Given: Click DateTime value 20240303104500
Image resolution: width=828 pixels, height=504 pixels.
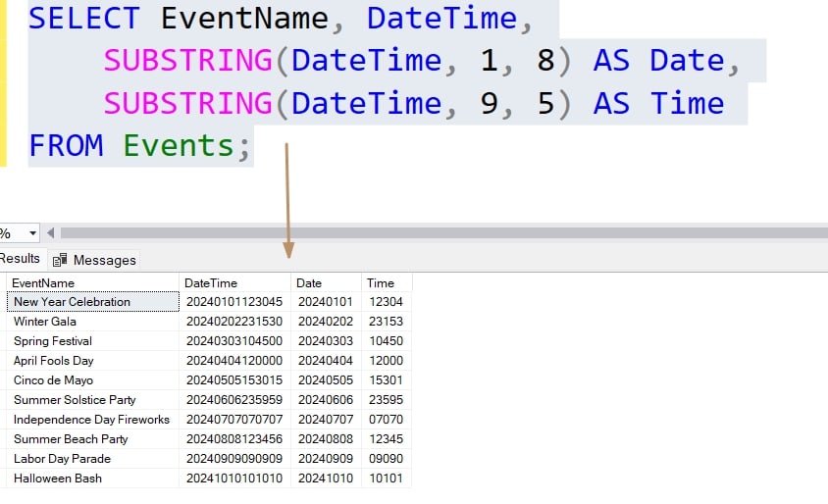Looking at the screenshot, I should point(234,341).
